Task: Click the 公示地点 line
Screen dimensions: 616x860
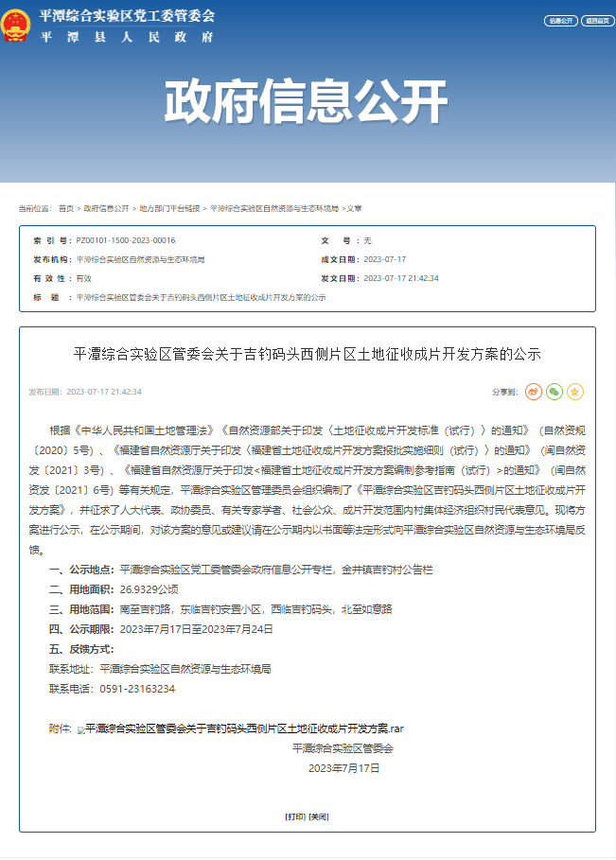Action: click(x=240, y=570)
